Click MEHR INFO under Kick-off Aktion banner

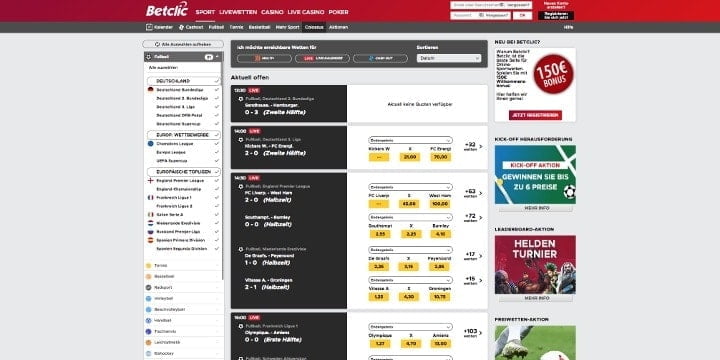coord(536,208)
